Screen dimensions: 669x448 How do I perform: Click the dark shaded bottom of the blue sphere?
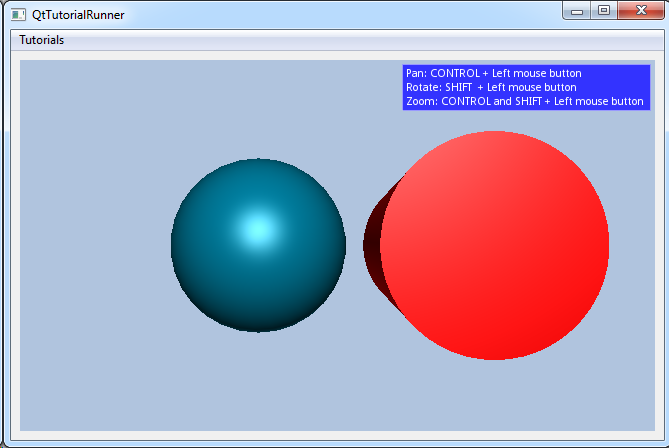click(258, 318)
